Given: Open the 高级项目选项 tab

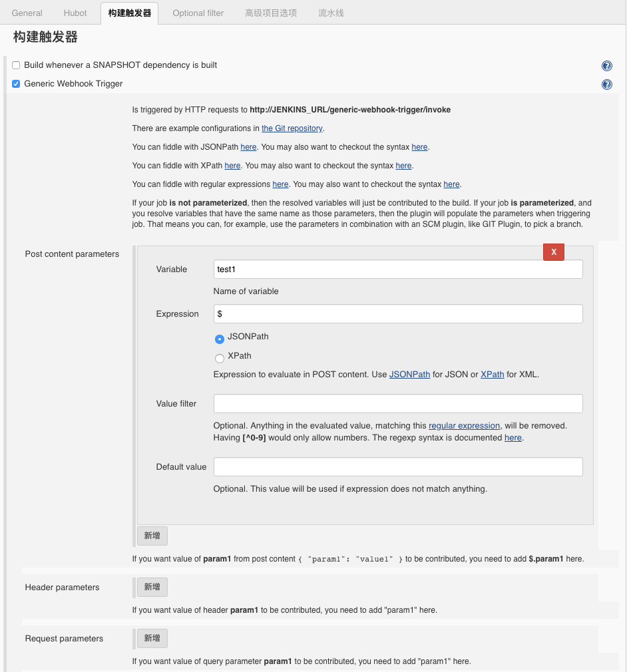Looking at the screenshot, I should [x=270, y=13].
